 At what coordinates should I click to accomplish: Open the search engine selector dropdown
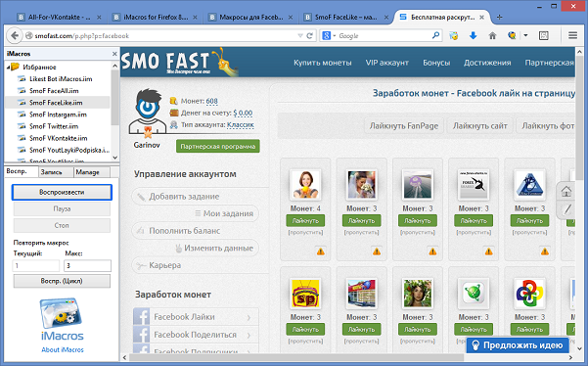pos(329,35)
